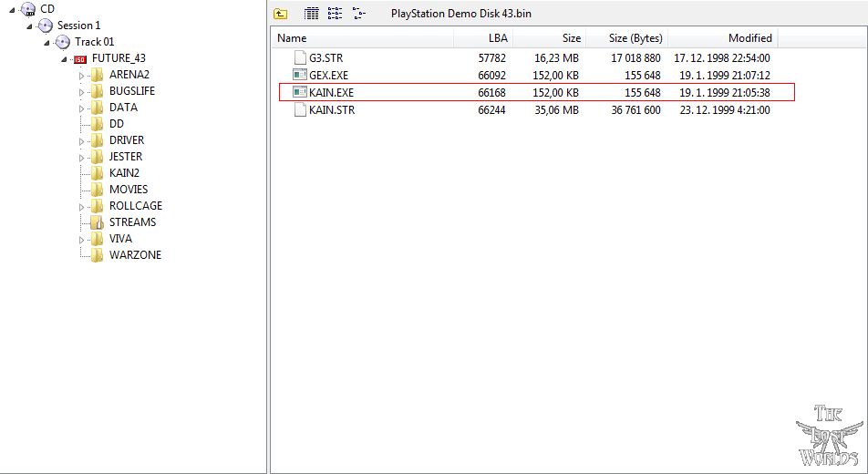Click the ROLLCAGE folder icon
Viewport: 868px width, 474px height.
97,206
